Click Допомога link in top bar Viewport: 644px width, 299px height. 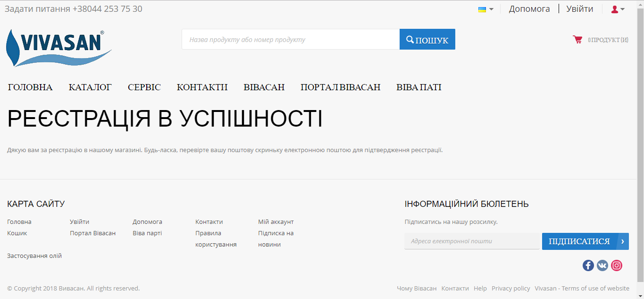point(529,9)
